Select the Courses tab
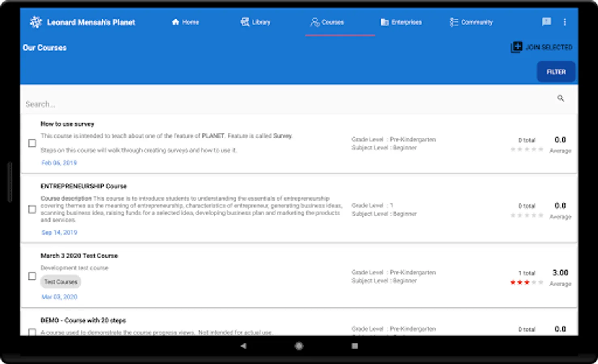The image size is (598, 364). pyautogui.click(x=327, y=22)
